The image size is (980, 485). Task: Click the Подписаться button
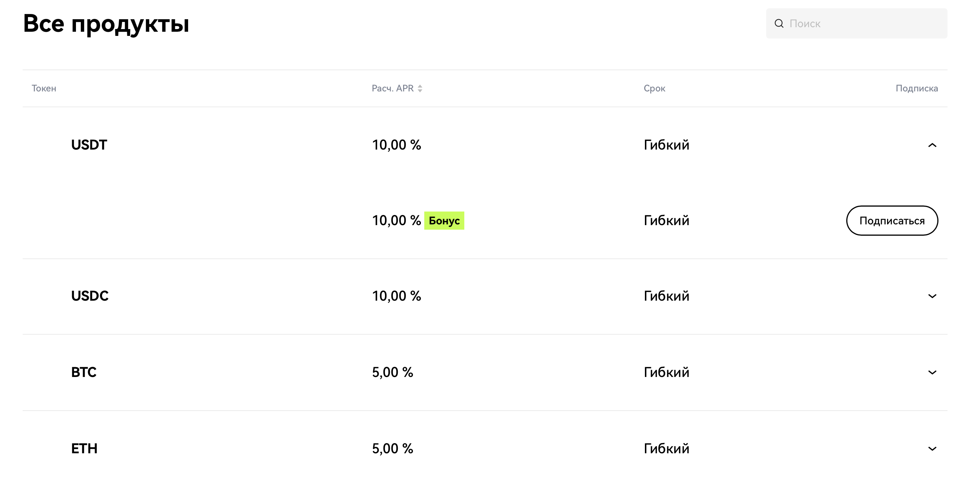click(892, 221)
